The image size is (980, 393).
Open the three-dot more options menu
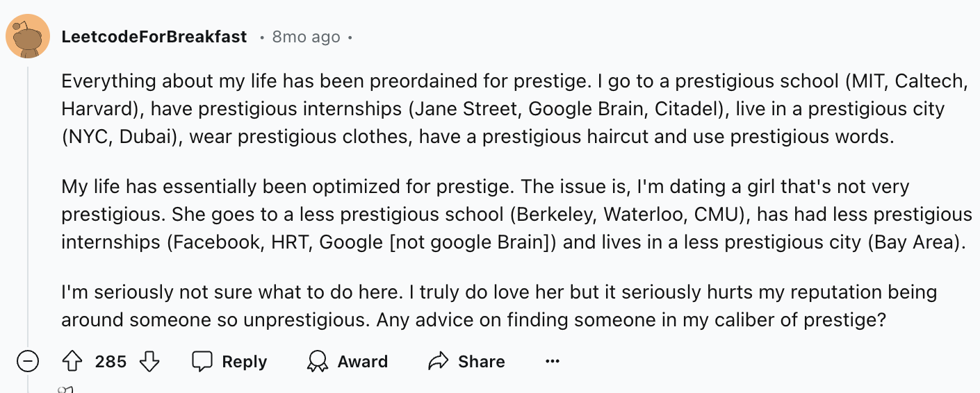point(553,362)
